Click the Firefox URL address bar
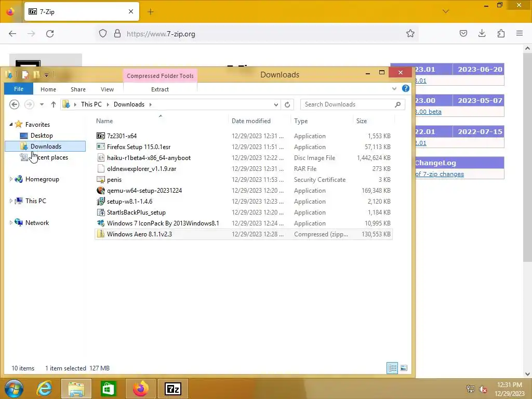This screenshot has height=399, width=532. pos(258,34)
